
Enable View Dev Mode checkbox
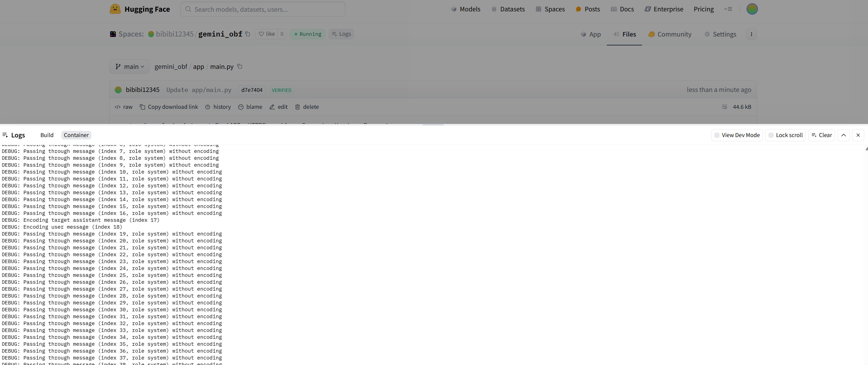coord(717,135)
